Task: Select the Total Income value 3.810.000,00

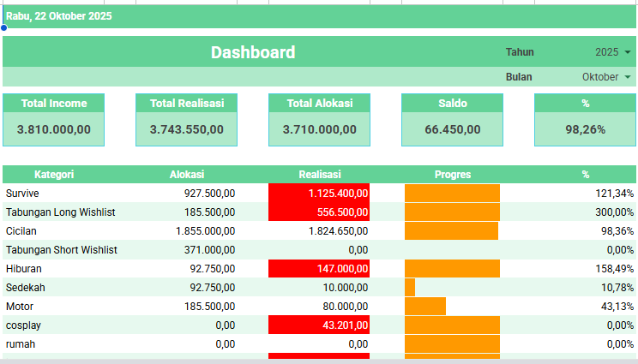Action: pyautogui.click(x=54, y=129)
